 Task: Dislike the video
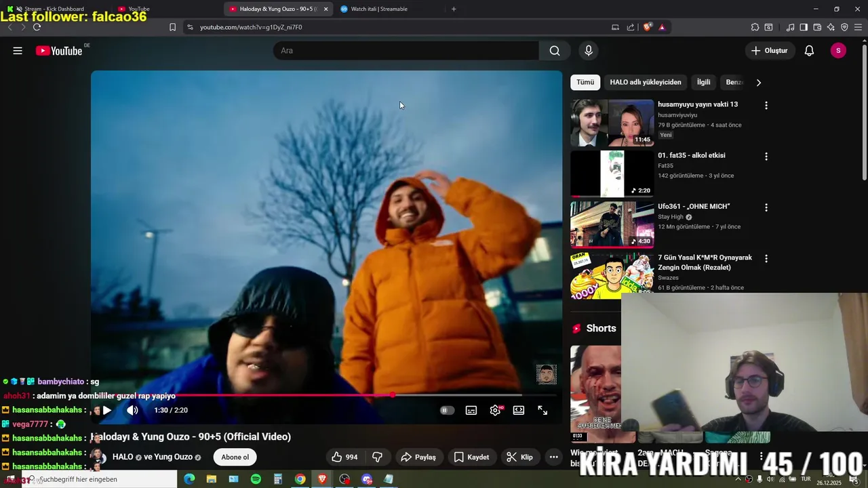pyautogui.click(x=378, y=457)
